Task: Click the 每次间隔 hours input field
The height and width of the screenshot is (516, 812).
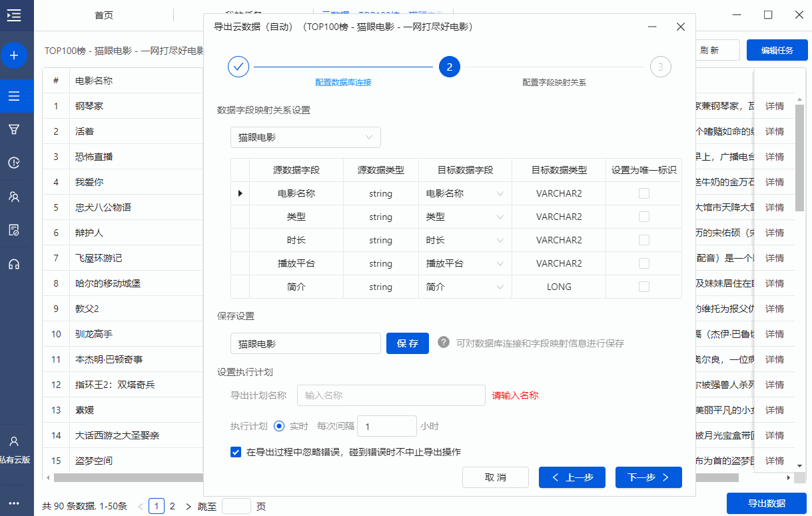Action: point(387,426)
